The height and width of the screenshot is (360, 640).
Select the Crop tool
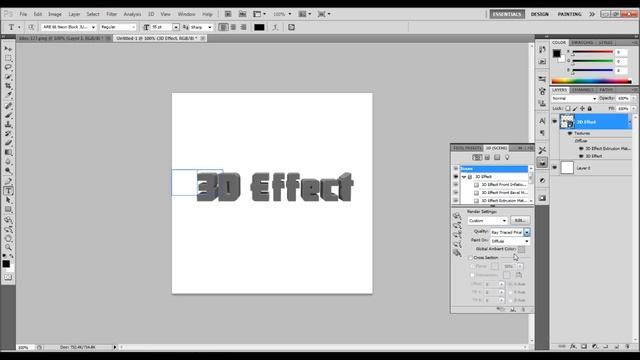click(x=8, y=86)
